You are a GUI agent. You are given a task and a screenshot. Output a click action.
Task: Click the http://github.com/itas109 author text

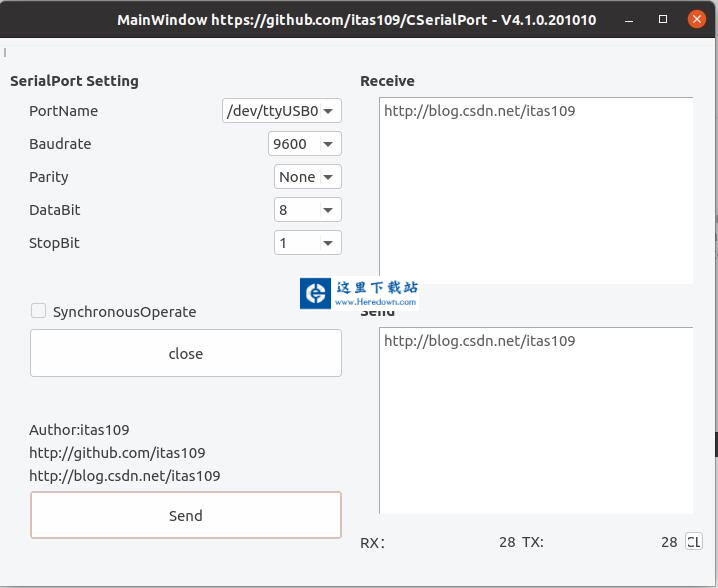117,453
